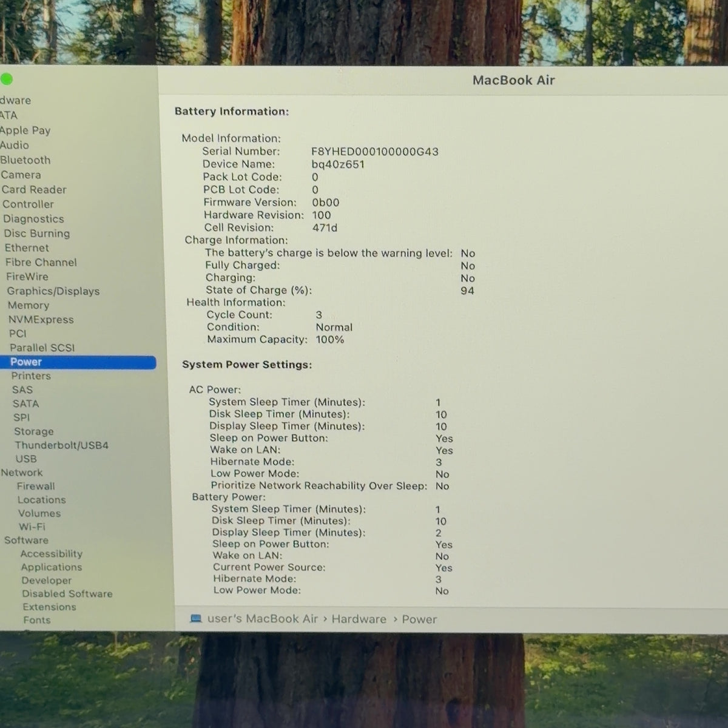The width and height of the screenshot is (728, 728).
Task: Open Wi-Fi network info
Action: pyautogui.click(x=32, y=527)
